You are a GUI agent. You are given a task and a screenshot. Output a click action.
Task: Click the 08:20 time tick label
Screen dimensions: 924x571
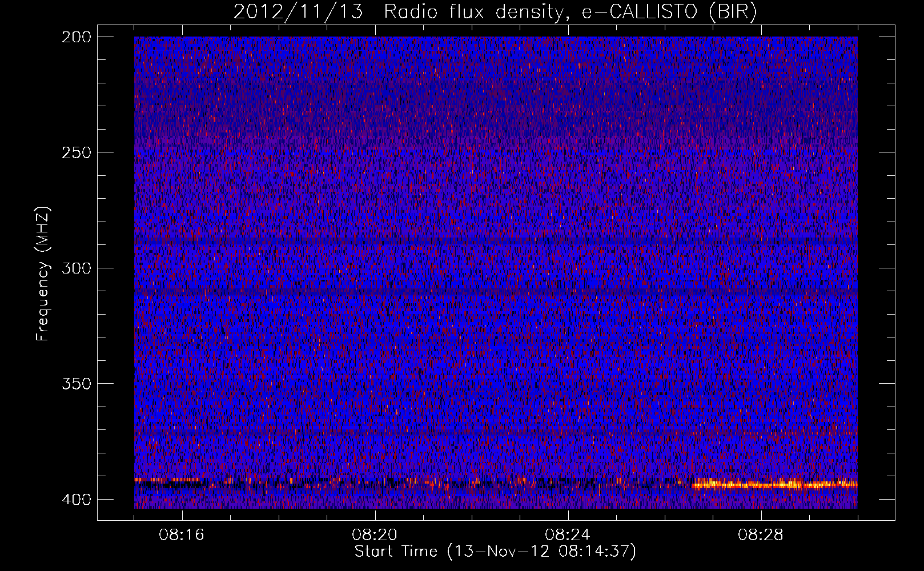375,535
